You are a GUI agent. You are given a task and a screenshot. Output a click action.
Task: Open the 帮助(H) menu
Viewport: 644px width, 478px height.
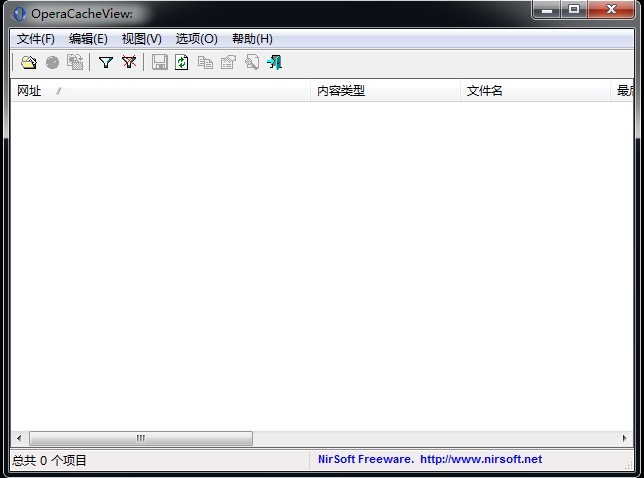[x=252, y=39]
